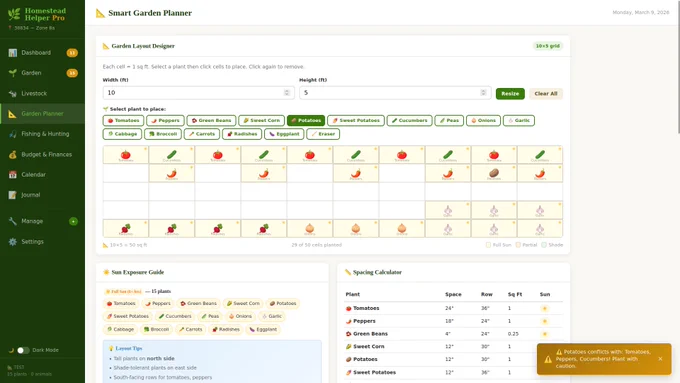This screenshot has height=383, width=680.
Task: Click the Shade legend swatch
Action: coord(544,245)
